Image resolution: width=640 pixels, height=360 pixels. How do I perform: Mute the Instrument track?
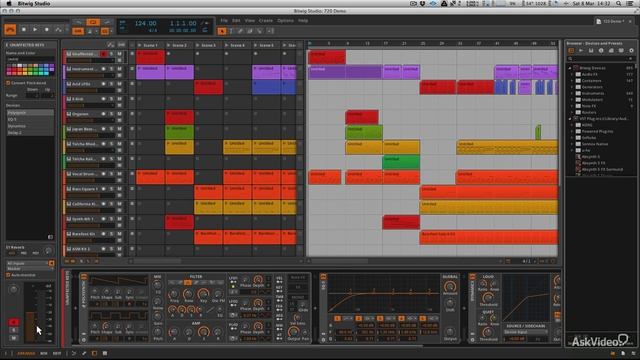[x=119, y=69]
